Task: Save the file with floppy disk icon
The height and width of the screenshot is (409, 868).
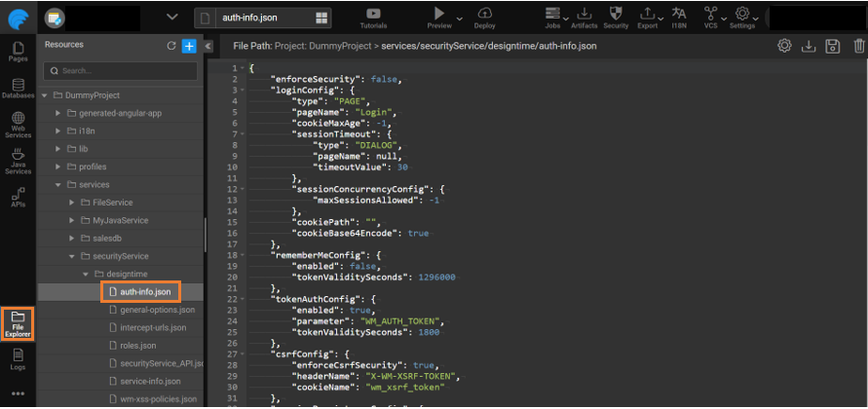Action: click(833, 46)
